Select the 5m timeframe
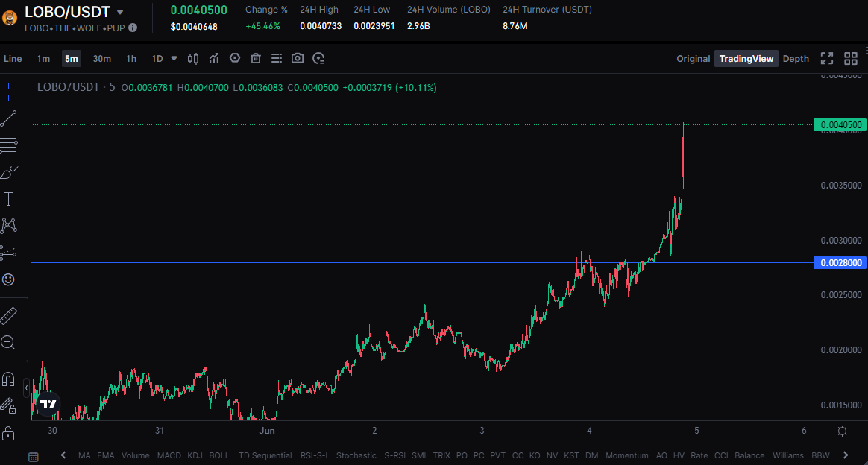Viewport: 868px width, 465px height. point(72,59)
